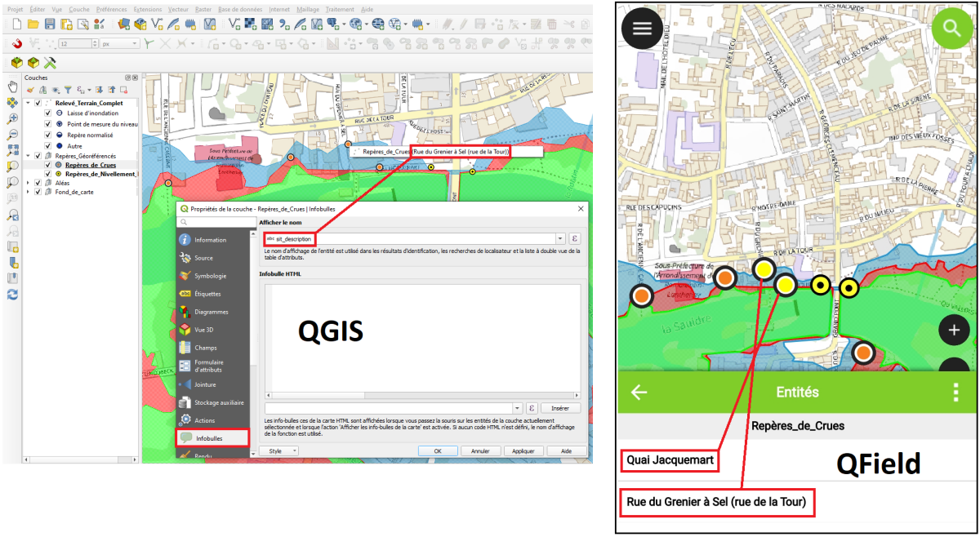Image resolution: width=980 pixels, height=537 pixels.
Task: Expand the Fond_de_carte group
Action: (29, 192)
